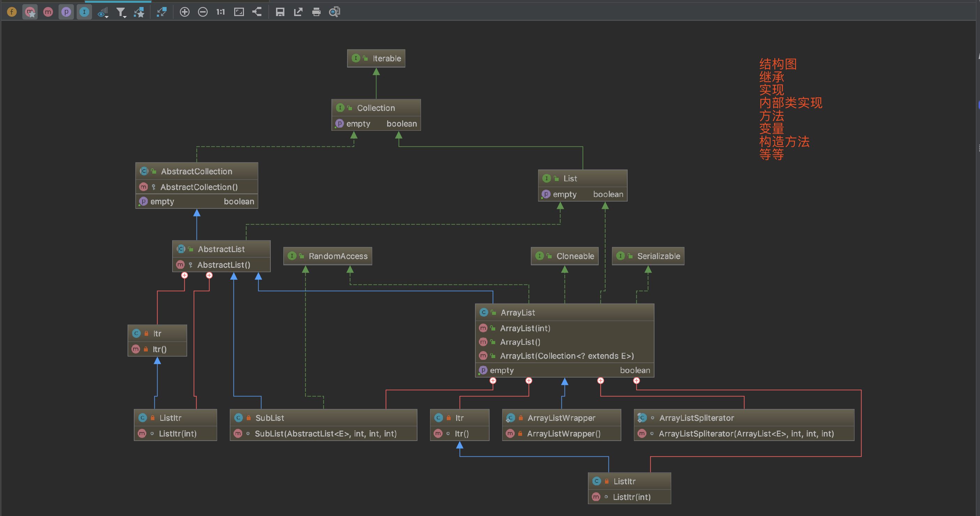Toggle Constructors visibility button
Image resolution: width=980 pixels, height=516 pixels.
pyautogui.click(x=30, y=12)
